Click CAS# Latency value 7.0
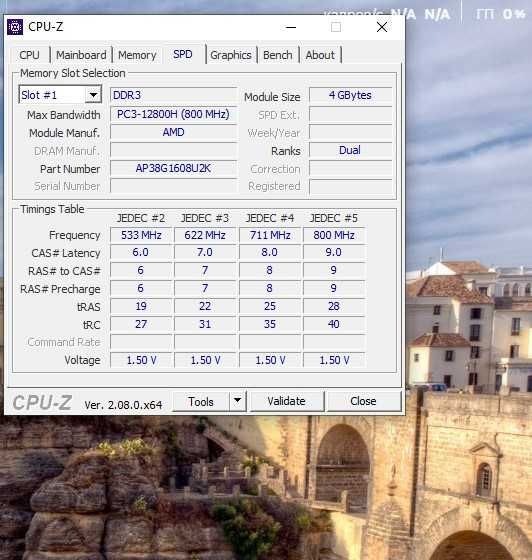Screen dimensions: 532x560 pyautogui.click(x=205, y=252)
